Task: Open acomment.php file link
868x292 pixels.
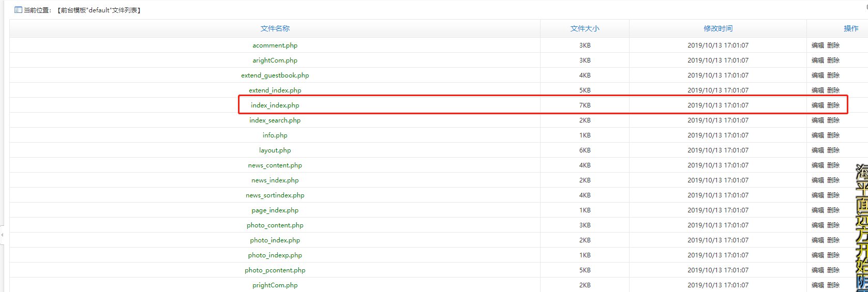Action: [x=275, y=45]
